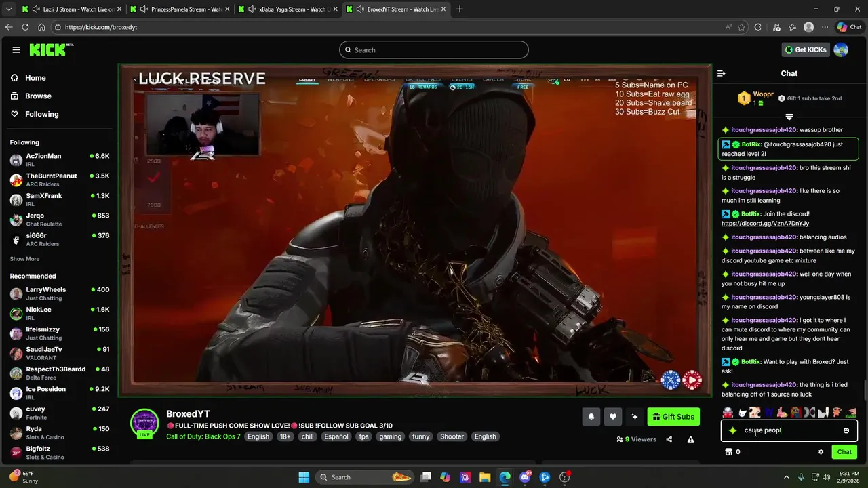Image resolution: width=868 pixels, height=488 pixels.
Task: Open the emoji picker in chat input
Action: pos(846,430)
